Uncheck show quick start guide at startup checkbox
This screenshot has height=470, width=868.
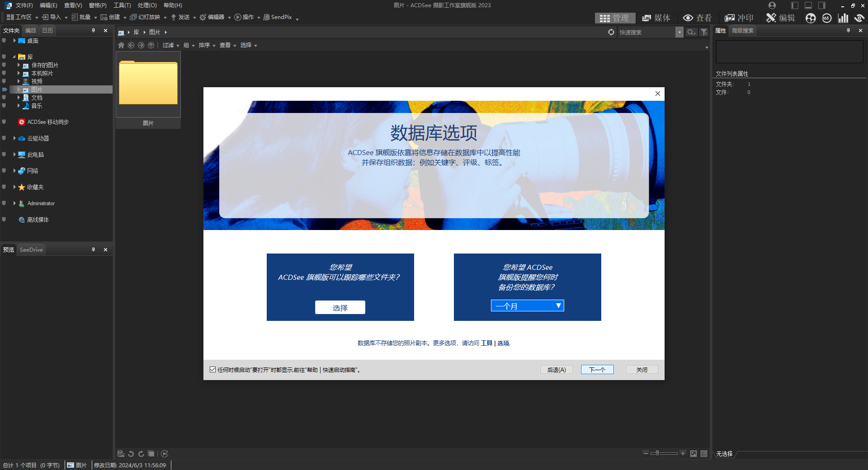pos(213,370)
